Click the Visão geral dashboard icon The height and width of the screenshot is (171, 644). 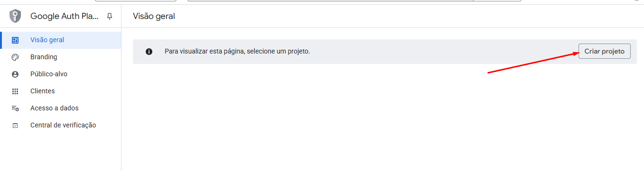15,40
